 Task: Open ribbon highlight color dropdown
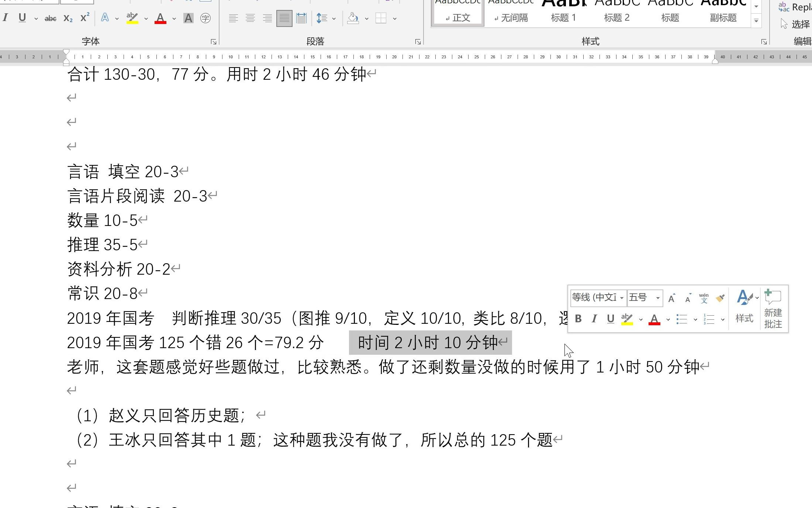(x=146, y=18)
